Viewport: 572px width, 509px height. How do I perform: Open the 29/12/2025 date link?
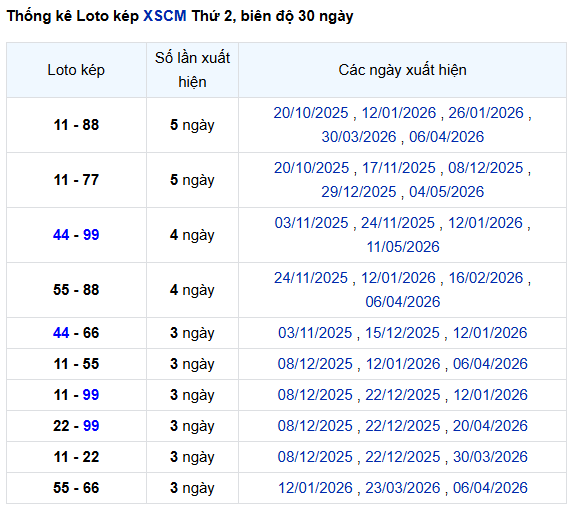(359, 192)
